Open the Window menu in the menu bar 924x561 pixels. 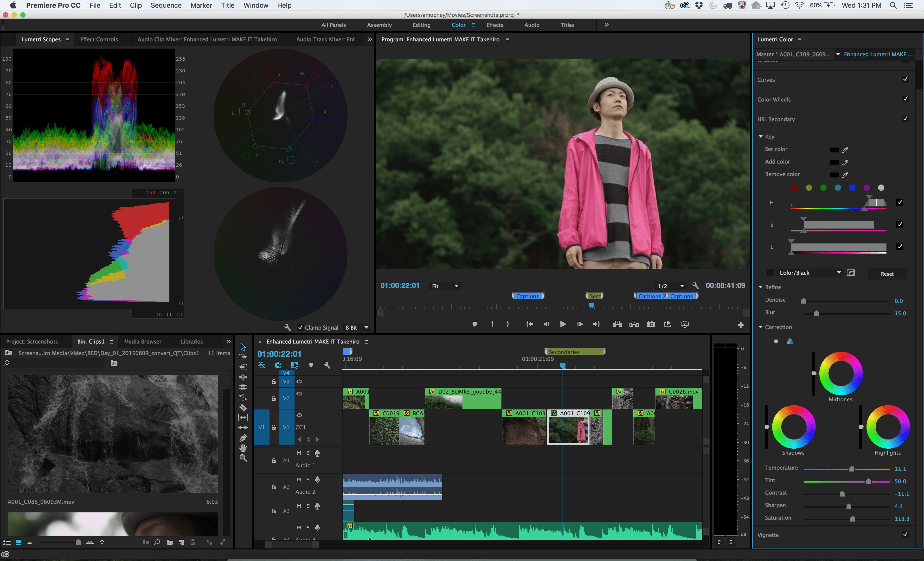(x=256, y=5)
